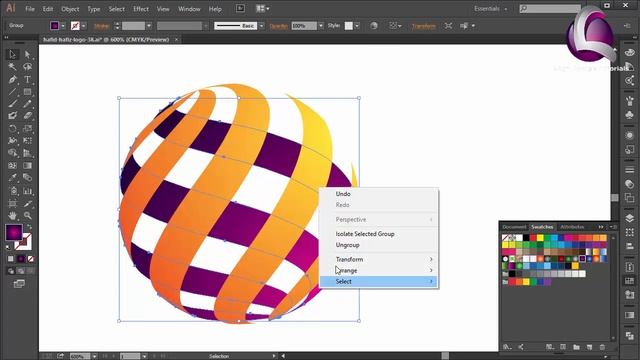Select the Artboard tool

12,203
